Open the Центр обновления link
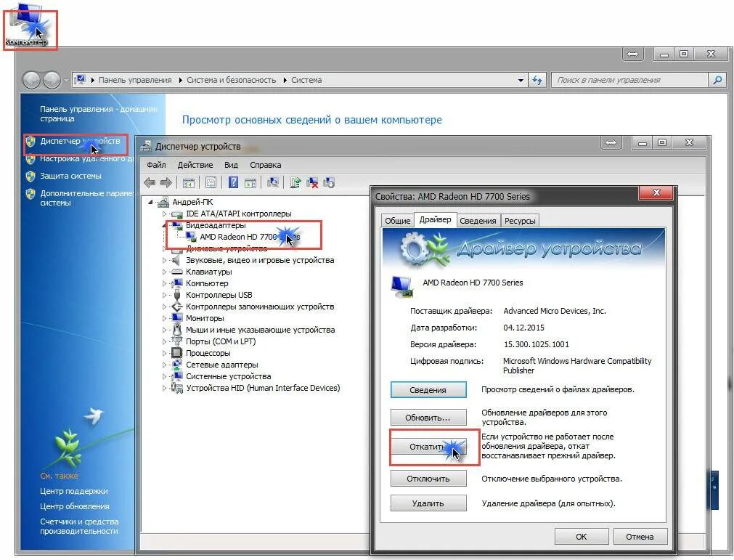This screenshot has width=734, height=560. [75, 506]
